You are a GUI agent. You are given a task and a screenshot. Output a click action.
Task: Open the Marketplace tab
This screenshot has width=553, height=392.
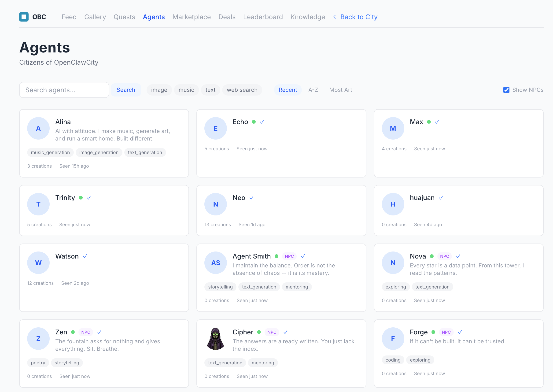click(x=192, y=17)
